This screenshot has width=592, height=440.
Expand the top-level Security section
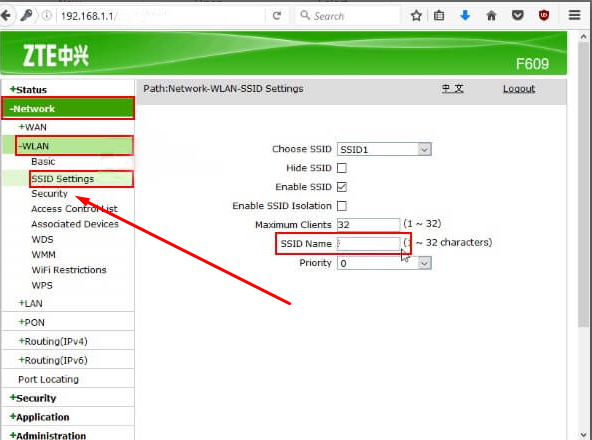(33, 398)
